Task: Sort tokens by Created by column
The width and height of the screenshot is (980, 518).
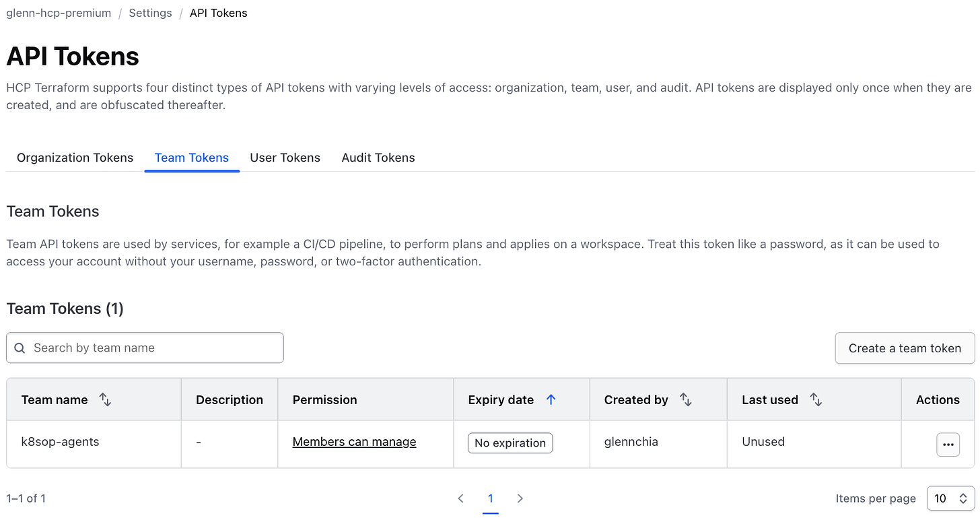Action: click(686, 399)
